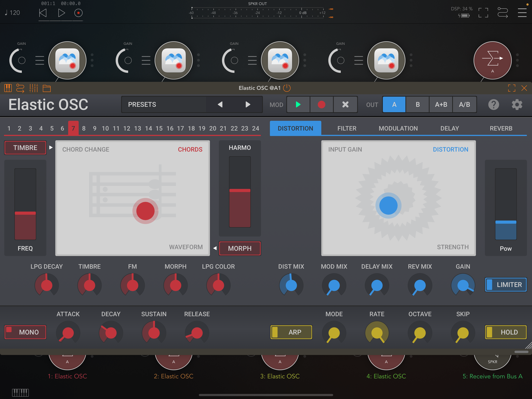Go to the next preset arrow

tap(248, 104)
